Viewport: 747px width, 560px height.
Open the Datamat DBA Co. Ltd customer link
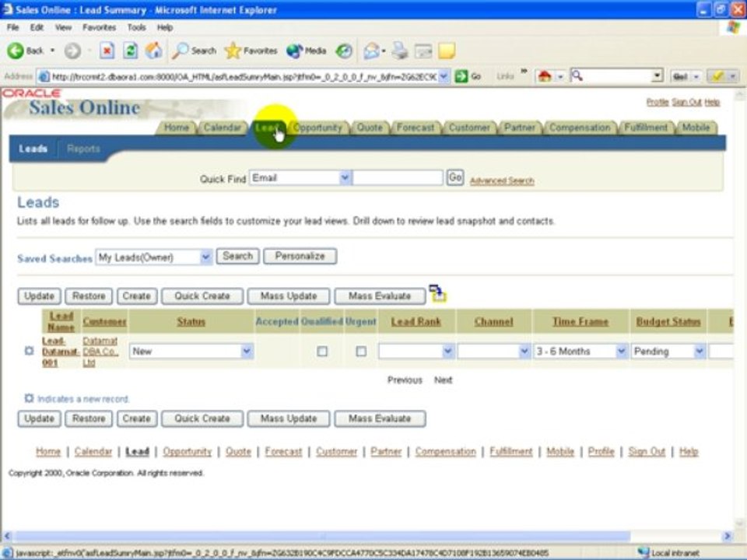point(100,352)
